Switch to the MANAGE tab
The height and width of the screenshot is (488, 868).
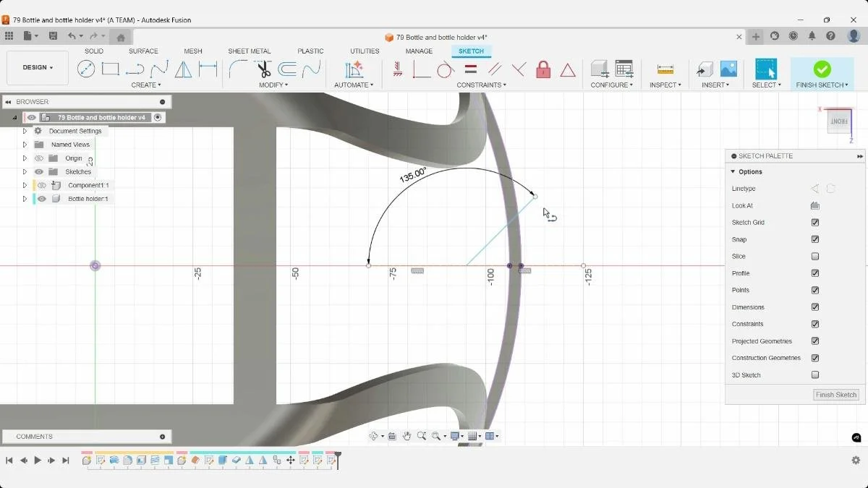(x=419, y=51)
